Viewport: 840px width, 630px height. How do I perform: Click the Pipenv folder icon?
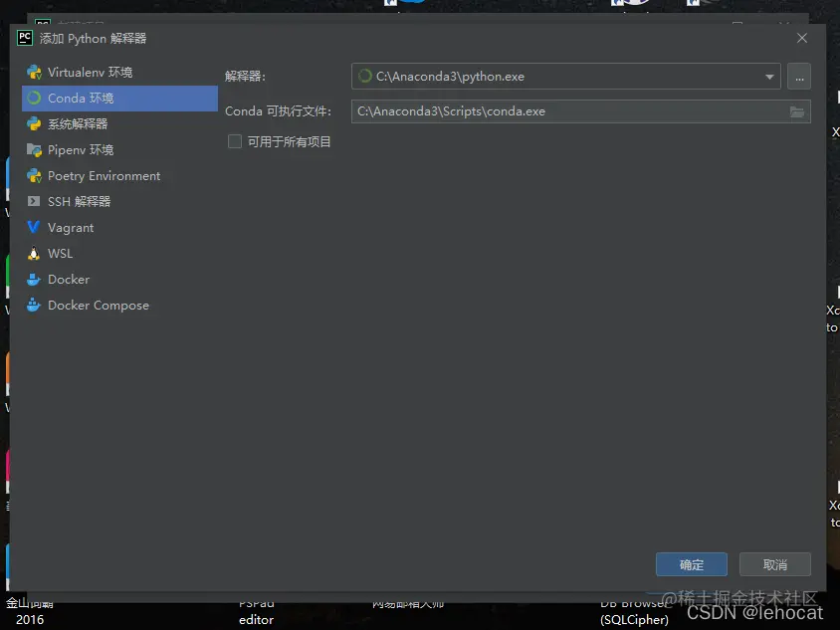[34, 150]
